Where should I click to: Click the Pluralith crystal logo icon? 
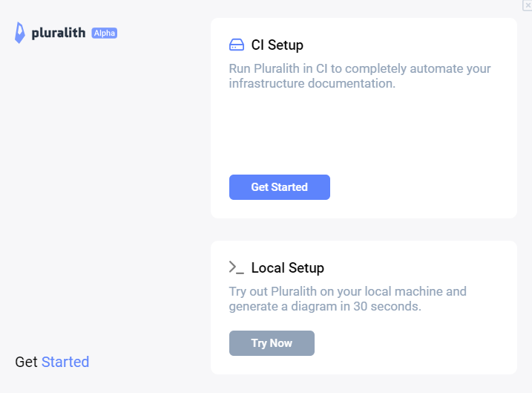point(20,33)
